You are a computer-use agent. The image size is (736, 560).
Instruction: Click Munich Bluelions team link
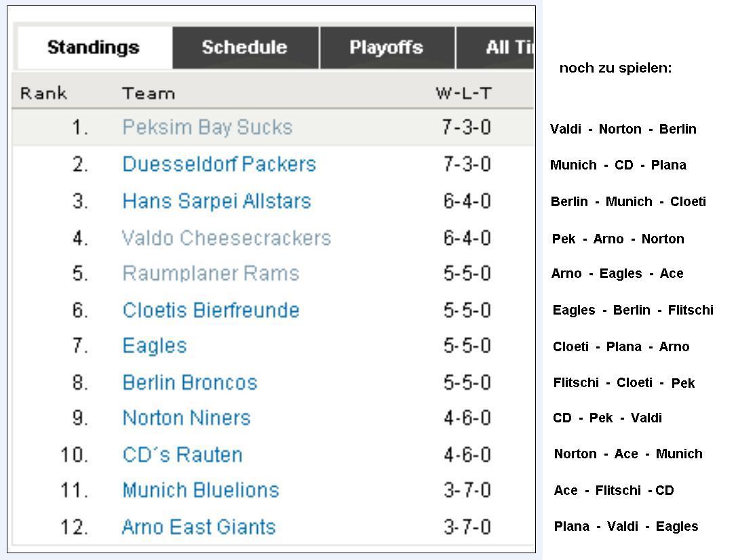[x=200, y=490]
